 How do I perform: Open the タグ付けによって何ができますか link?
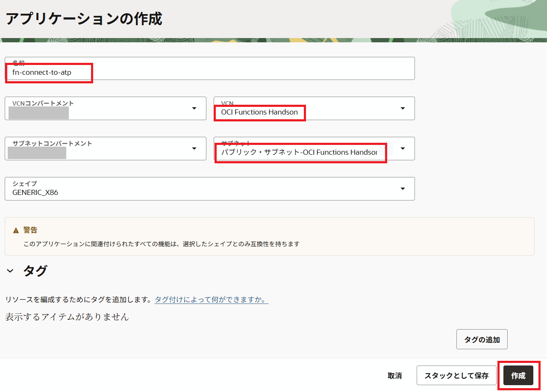pyautogui.click(x=211, y=300)
